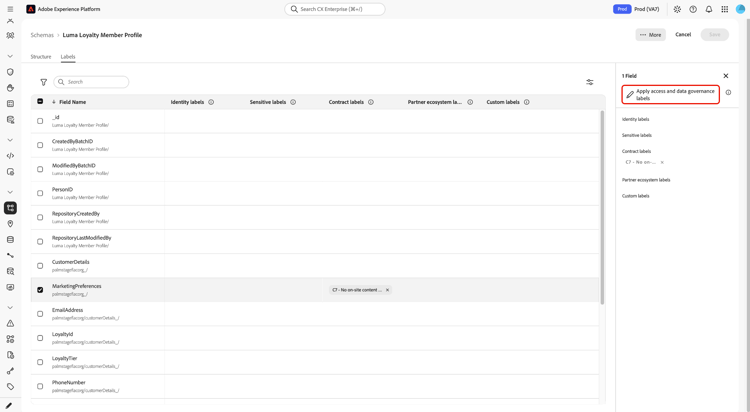This screenshot has width=750, height=412.
Task: Open the help question mark icon
Action: [x=693, y=9]
